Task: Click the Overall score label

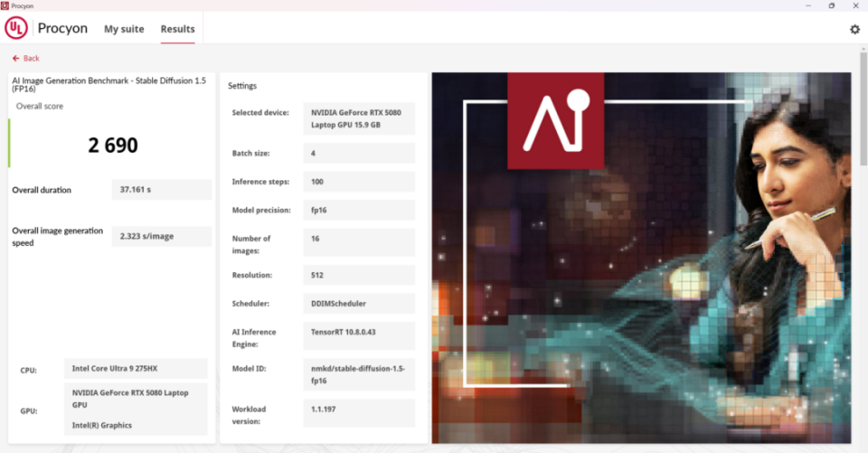Action: click(x=39, y=106)
